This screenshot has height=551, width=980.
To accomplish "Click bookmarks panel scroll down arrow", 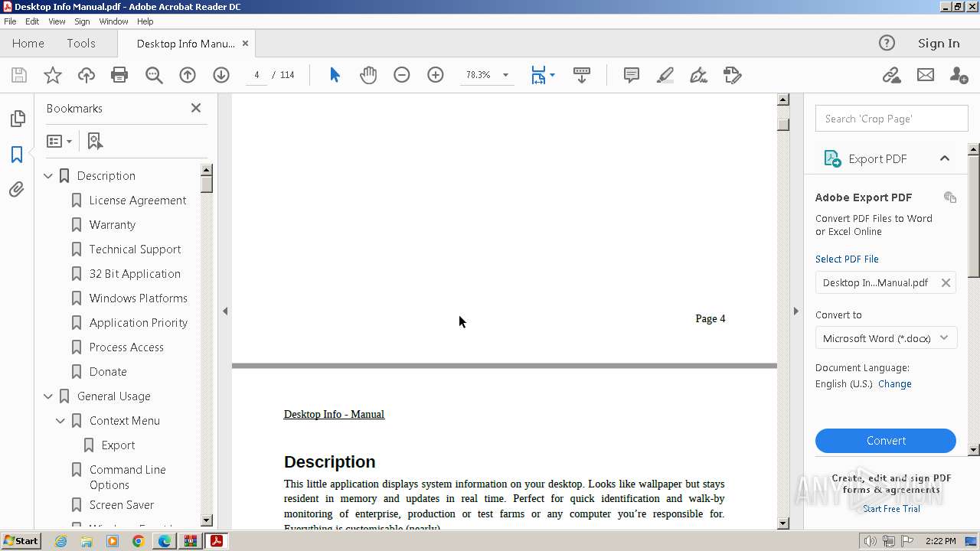I will pos(207,520).
